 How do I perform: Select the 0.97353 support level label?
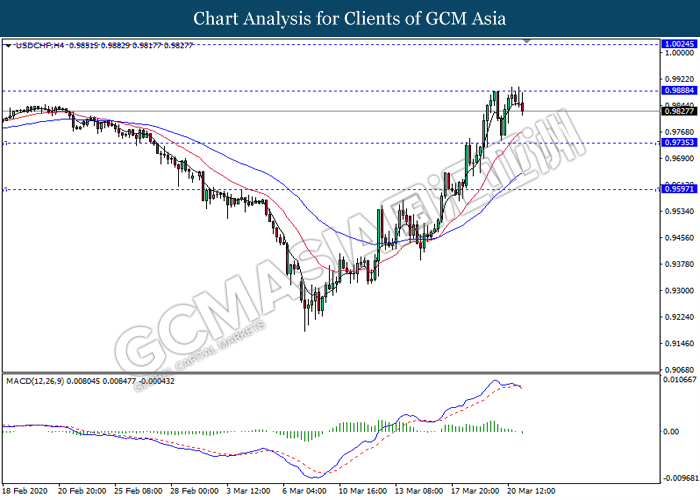679,142
